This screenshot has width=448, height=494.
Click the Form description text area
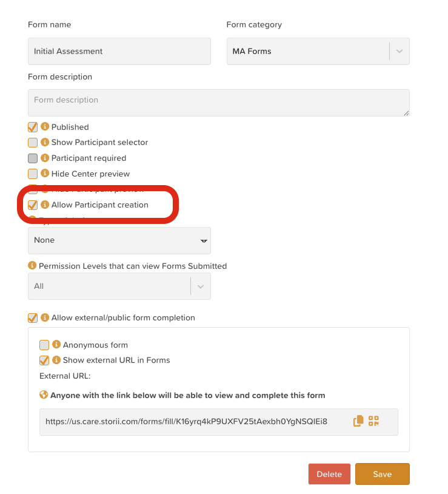218,103
